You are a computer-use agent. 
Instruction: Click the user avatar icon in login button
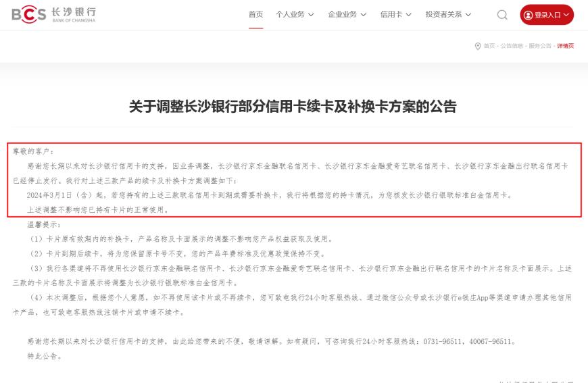(x=528, y=15)
